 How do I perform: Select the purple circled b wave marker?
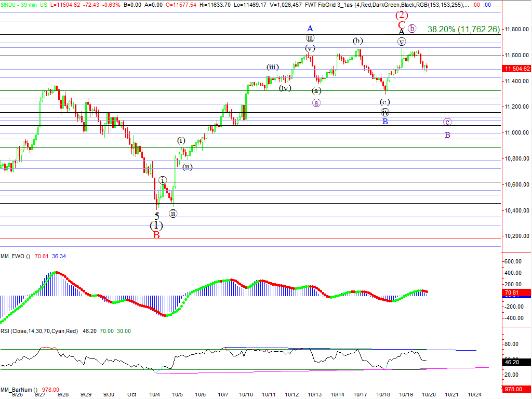(412, 29)
